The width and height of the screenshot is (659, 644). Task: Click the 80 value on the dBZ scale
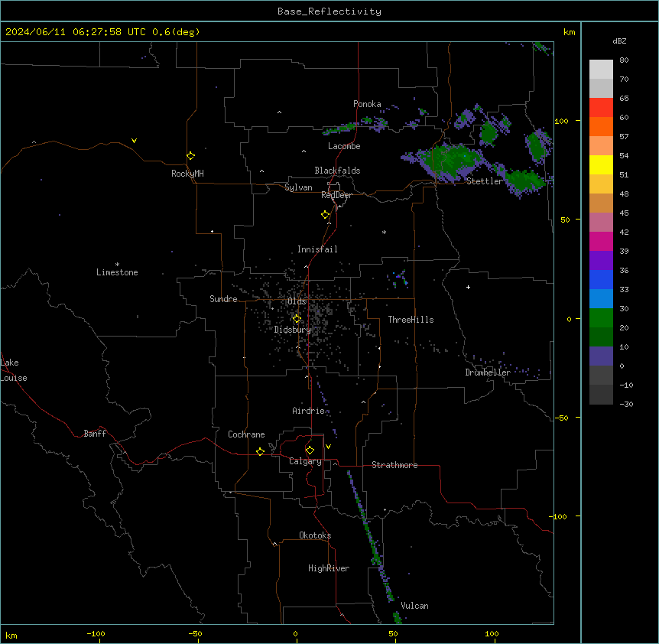pyautogui.click(x=624, y=60)
